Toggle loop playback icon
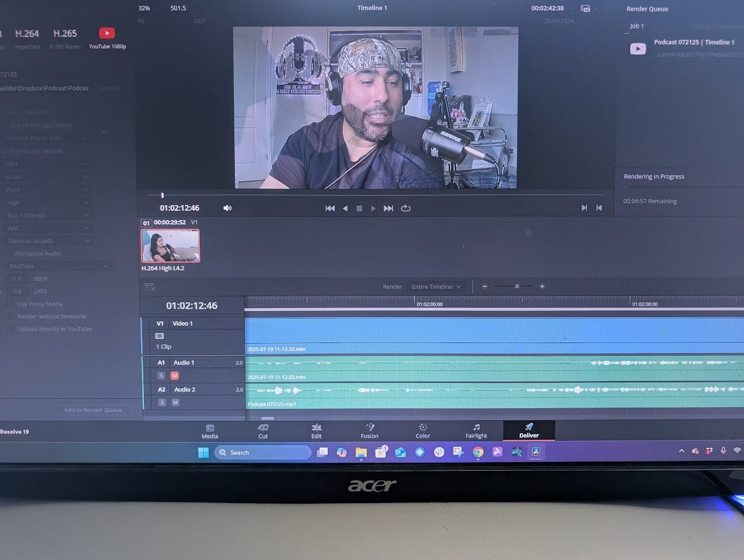The image size is (744, 560). (405, 209)
